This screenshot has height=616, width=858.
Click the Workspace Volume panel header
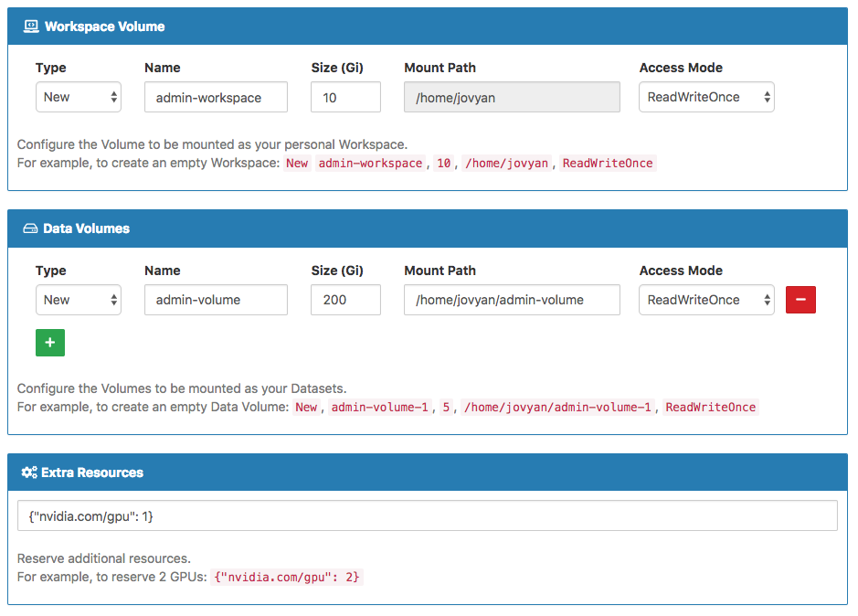coord(428,27)
